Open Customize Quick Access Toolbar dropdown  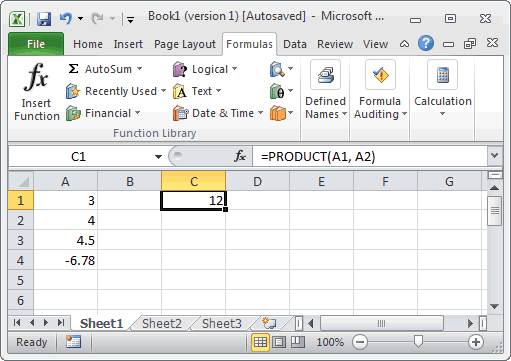click(x=131, y=20)
